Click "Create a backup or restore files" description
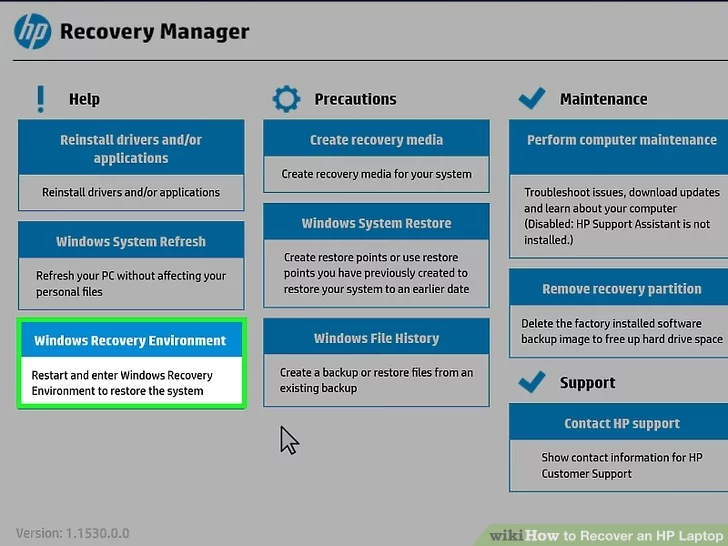 click(x=376, y=380)
